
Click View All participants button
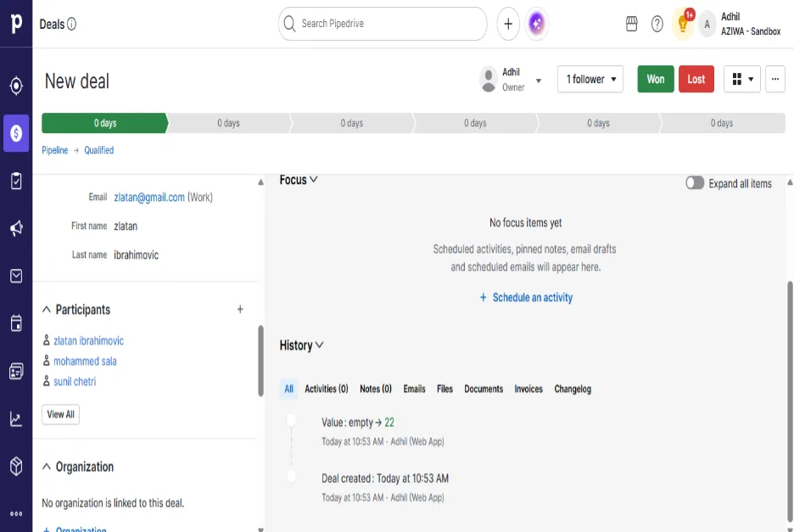point(61,414)
